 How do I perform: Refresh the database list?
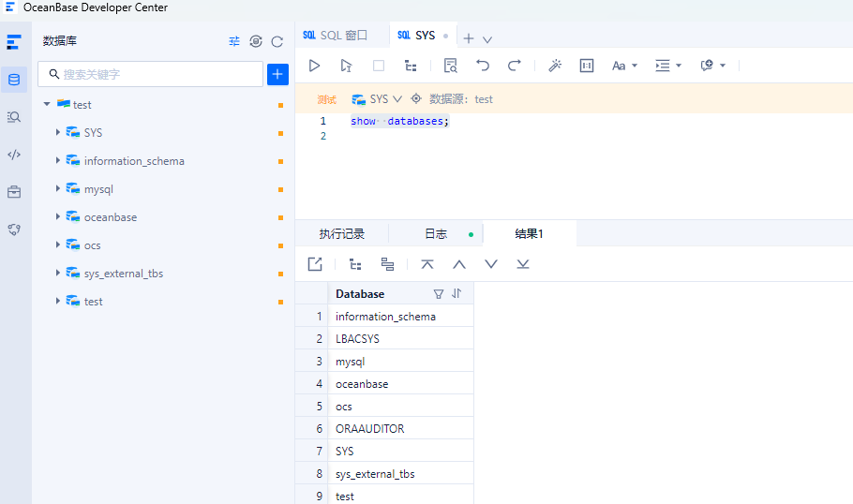tap(277, 41)
